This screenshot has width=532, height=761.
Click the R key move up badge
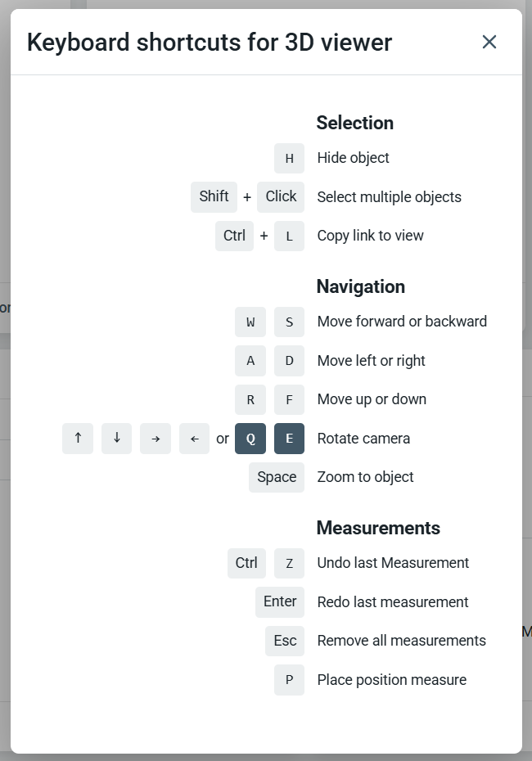(250, 399)
